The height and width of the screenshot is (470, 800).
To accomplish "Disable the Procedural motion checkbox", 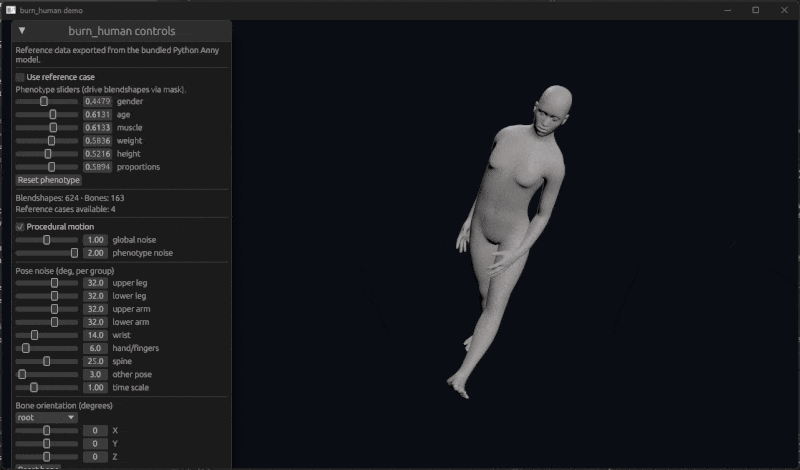I will pyautogui.click(x=20, y=227).
